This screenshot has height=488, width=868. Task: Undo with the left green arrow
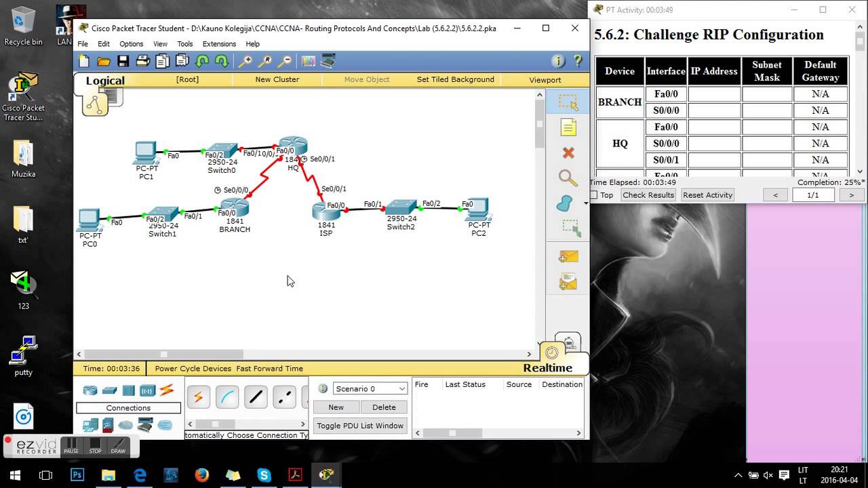click(x=201, y=61)
